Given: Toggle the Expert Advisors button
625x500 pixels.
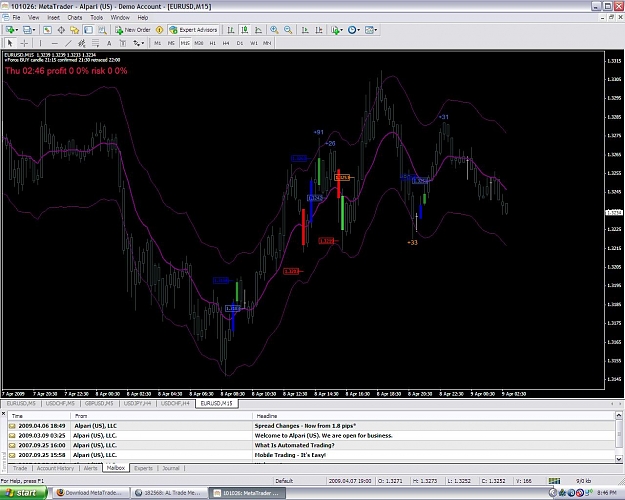Looking at the screenshot, I should pos(193,30).
